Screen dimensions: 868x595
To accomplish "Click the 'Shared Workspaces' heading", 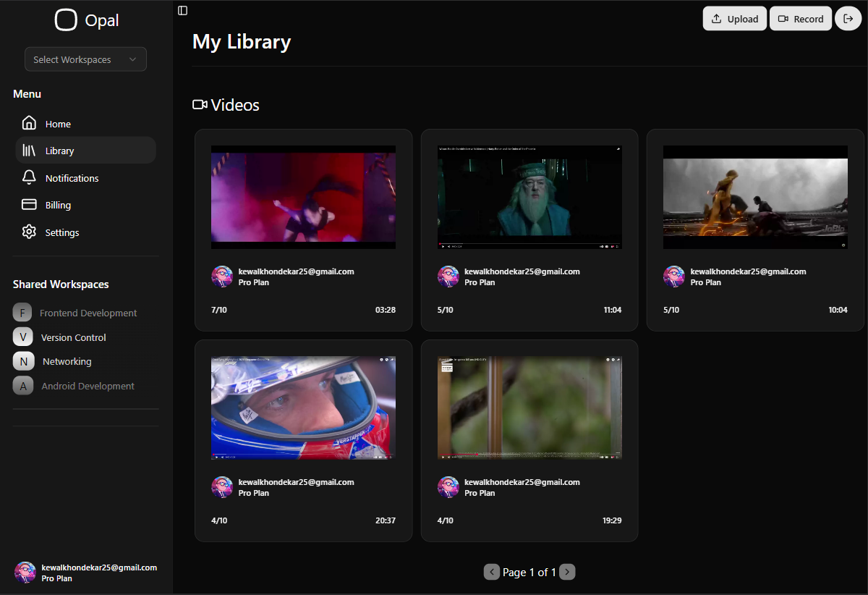I will (61, 284).
